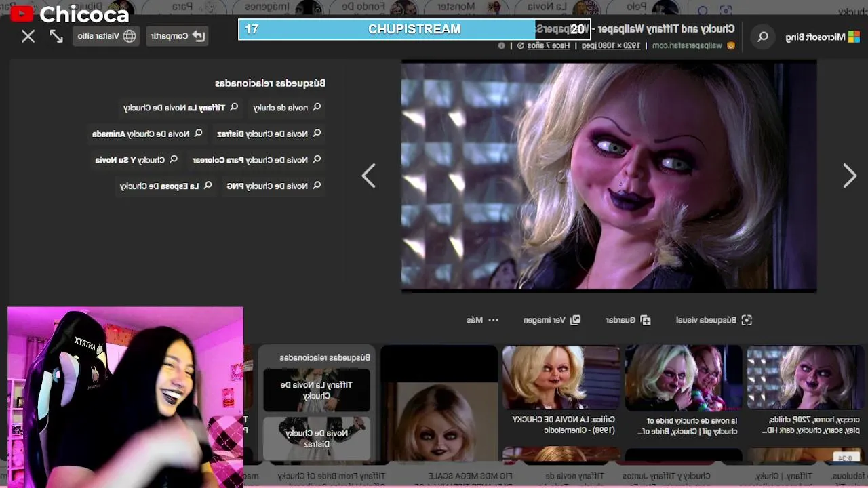Viewport: 868px width, 488px height.
Task: Click the large Tiffany doll image
Action: [609, 176]
